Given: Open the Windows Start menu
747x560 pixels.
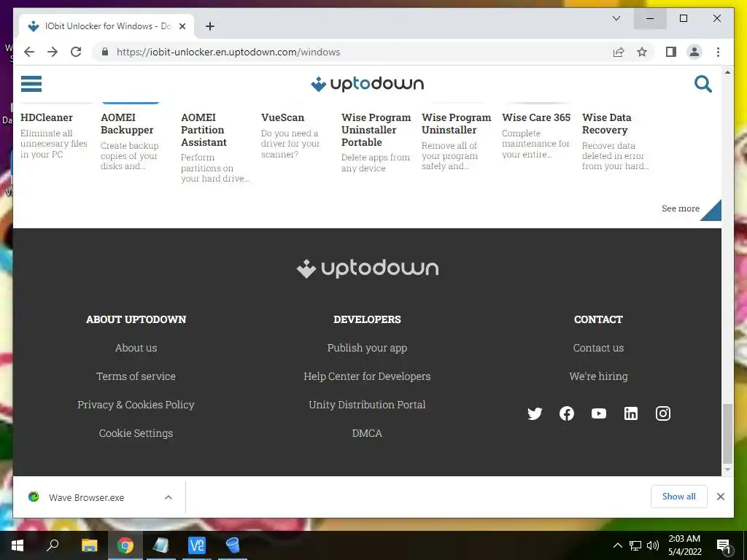Looking at the screenshot, I should (x=18, y=545).
